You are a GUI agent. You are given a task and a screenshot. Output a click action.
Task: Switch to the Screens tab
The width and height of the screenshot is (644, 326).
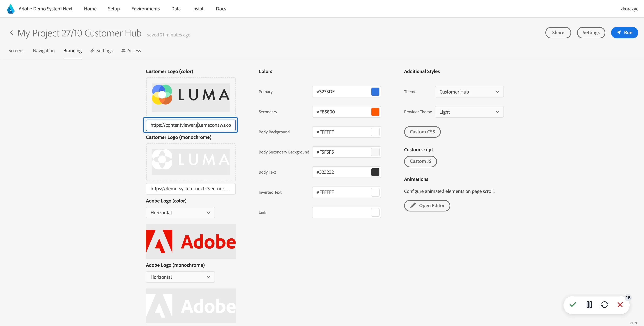pyautogui.click(x=17, y=51)
